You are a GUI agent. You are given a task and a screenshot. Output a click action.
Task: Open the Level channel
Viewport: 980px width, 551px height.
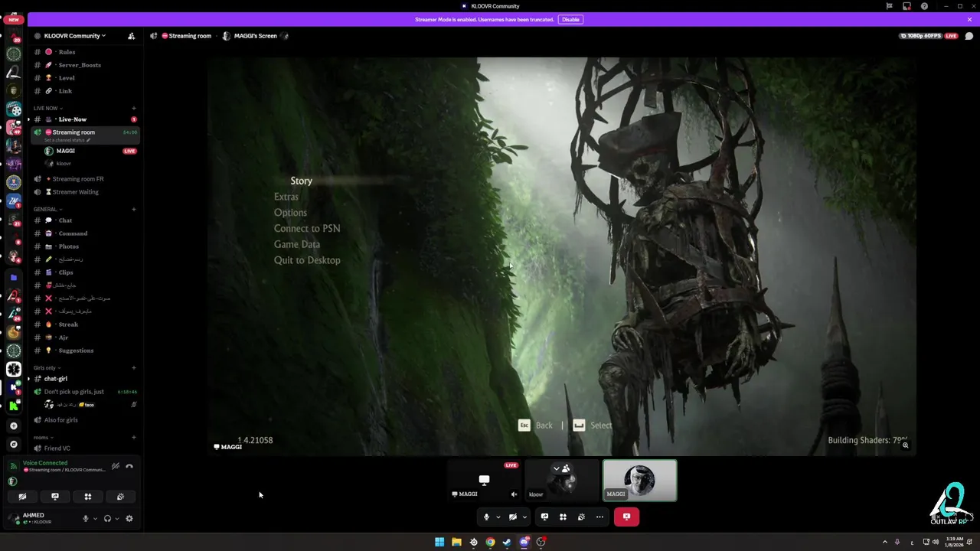(x=84, y=78)
